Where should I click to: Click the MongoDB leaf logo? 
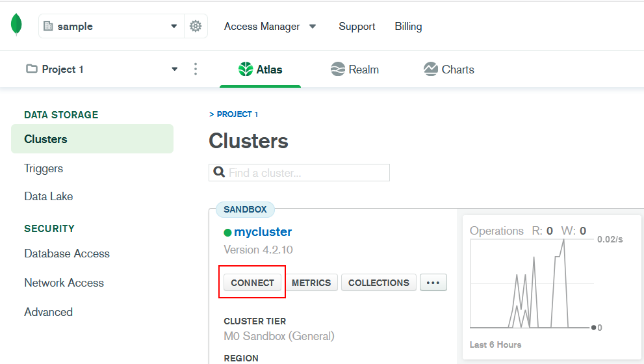(x=16, y=24)
